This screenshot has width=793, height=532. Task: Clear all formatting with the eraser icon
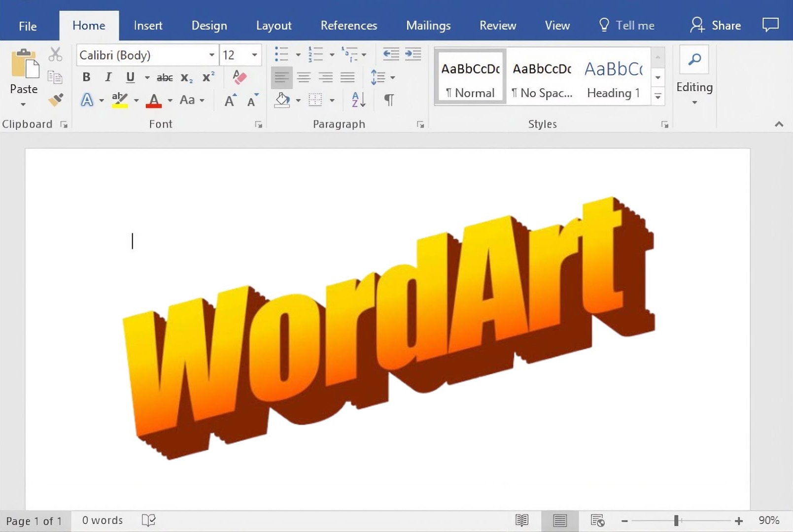pyautogui.click(x=240, y=77)
